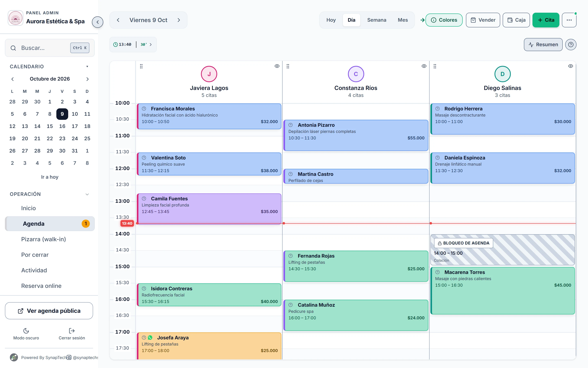Click Aurora Estética & Spa logo

coord(16,18)
